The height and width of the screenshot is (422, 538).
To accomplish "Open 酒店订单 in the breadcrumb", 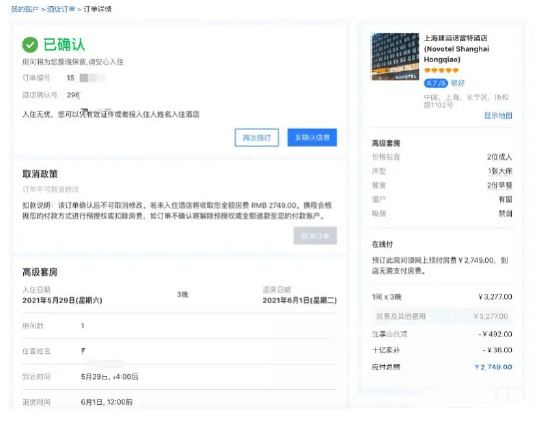I will click(x=61, y=9).
